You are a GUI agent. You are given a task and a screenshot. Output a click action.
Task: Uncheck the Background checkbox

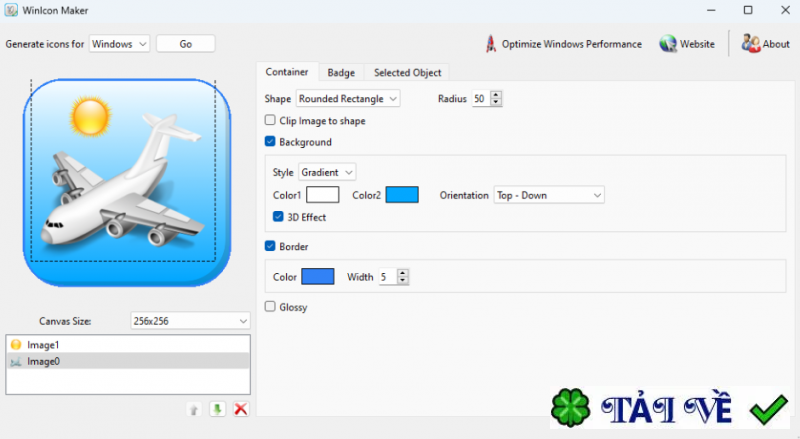[270, 141]
